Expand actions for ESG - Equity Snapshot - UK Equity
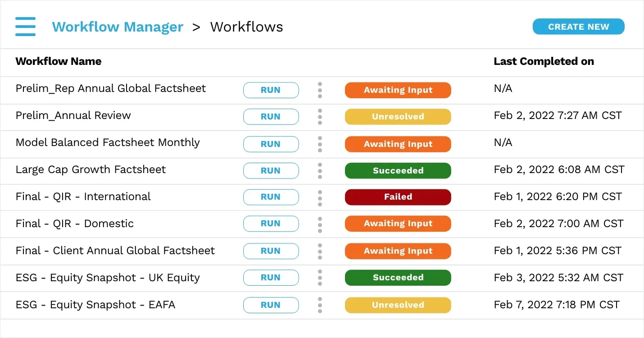 point(320,278)
